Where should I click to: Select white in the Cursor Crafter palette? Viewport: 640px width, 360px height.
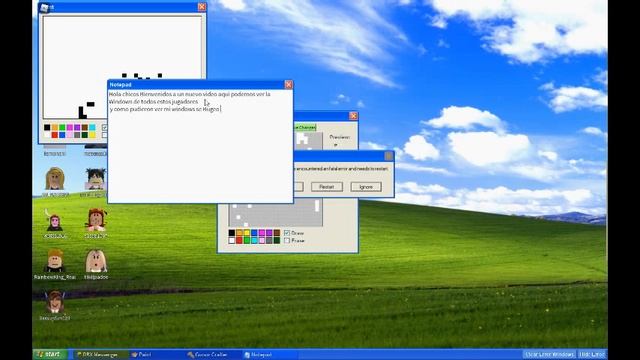(x=231, y=240)
